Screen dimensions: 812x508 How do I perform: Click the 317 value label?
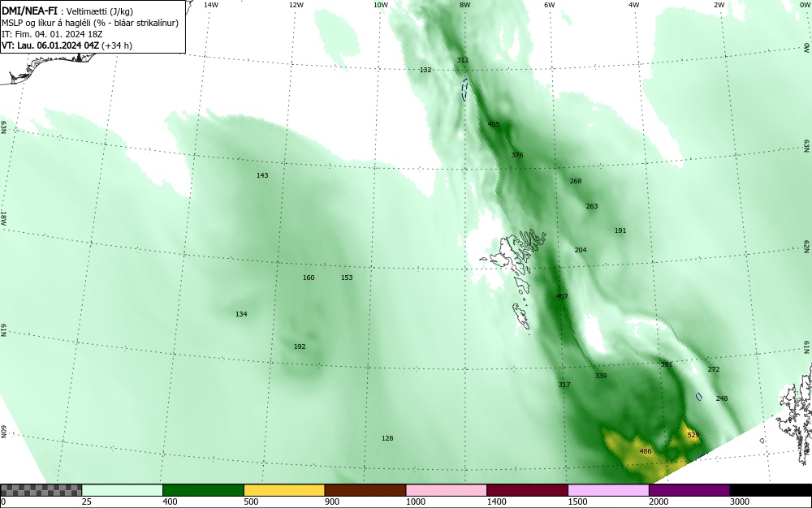tap(564, 385)
